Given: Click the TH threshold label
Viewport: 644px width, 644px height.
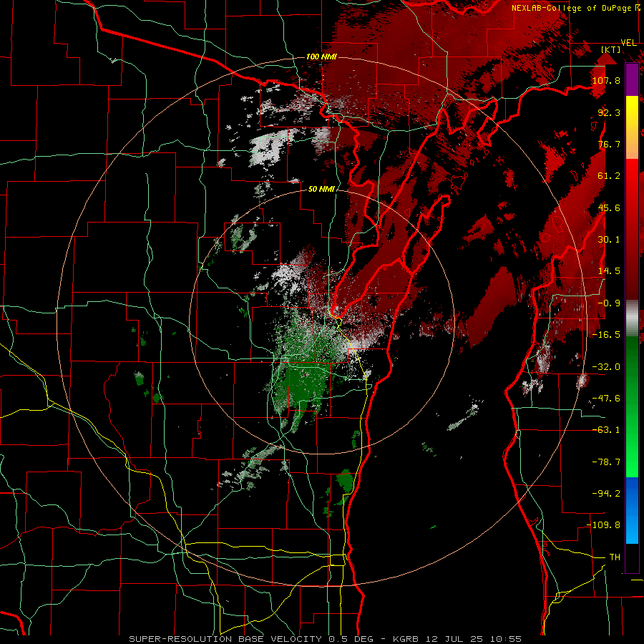Looking at the screenshot, I should click(615, 557).
